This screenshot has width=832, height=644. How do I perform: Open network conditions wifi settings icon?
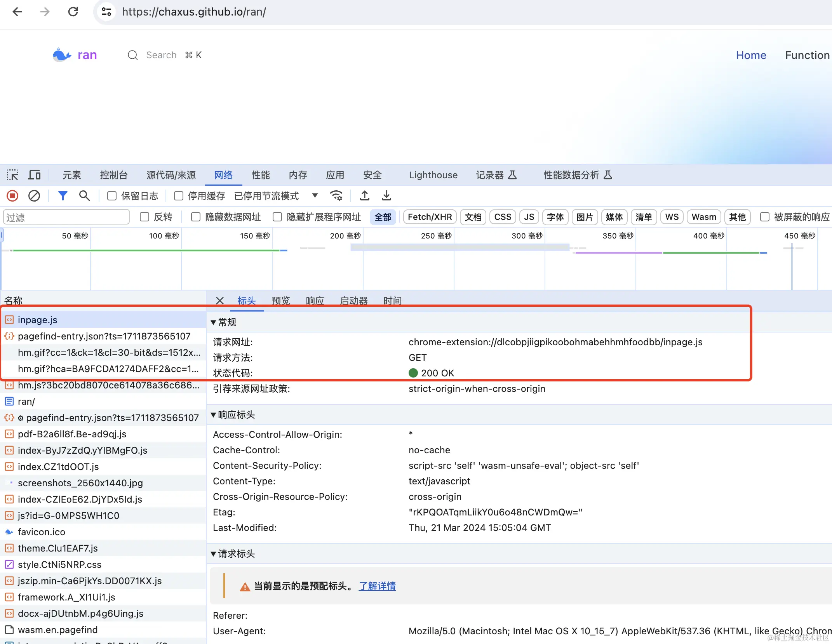coord(336,196)
